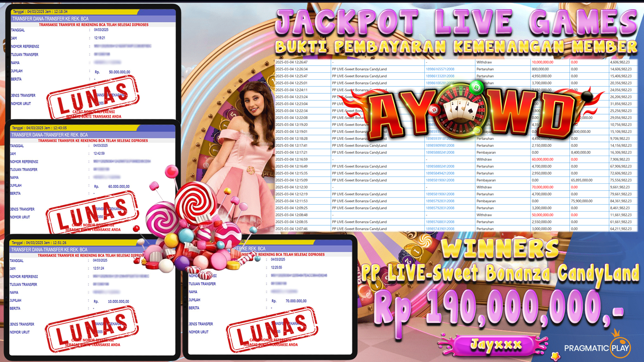Image resolution: width=644 pixels, height=362 pixels.
Task: Click the Pragmatic Play logo
Action: click(x=597, y=347)
